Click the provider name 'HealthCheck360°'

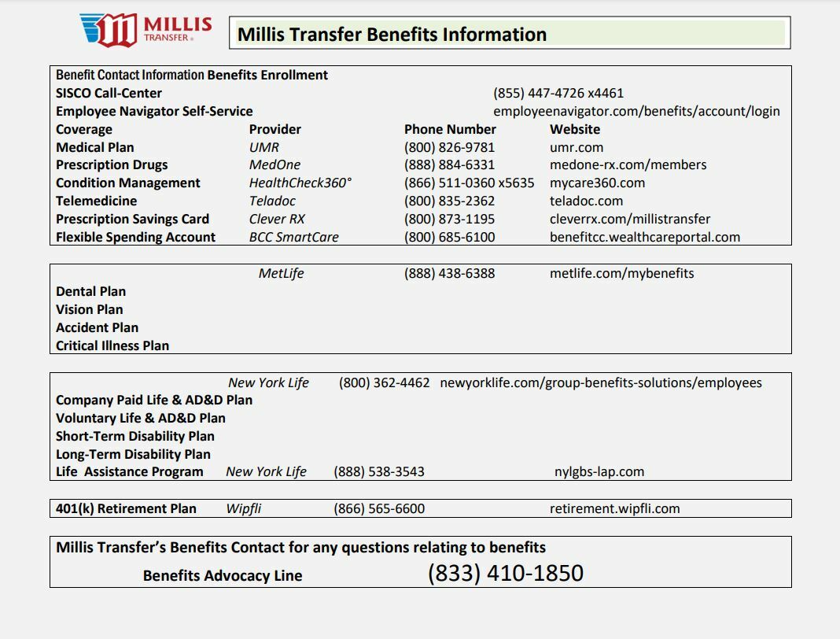300,183
